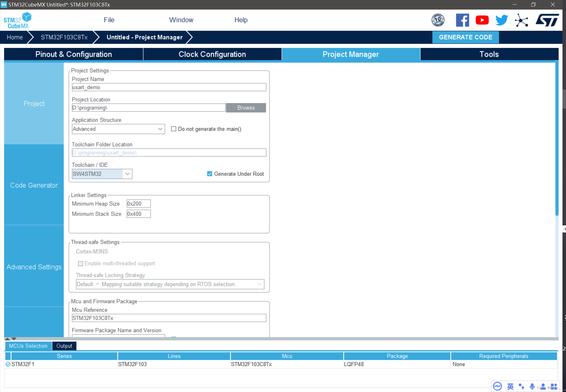
Task: Select the STM32F1 row check icon
Action: (x=8, y=364)
